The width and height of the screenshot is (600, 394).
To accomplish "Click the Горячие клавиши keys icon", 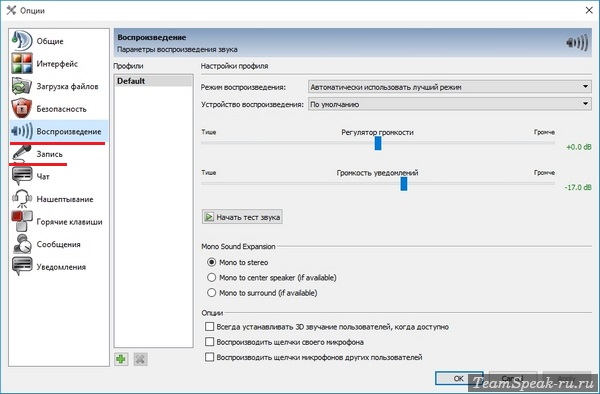I will pos(22,221).
